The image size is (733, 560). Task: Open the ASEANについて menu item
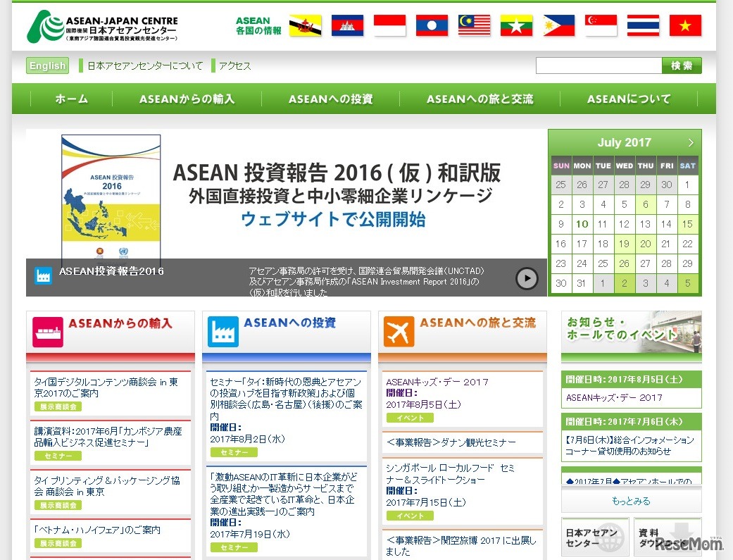pos(629,99)
